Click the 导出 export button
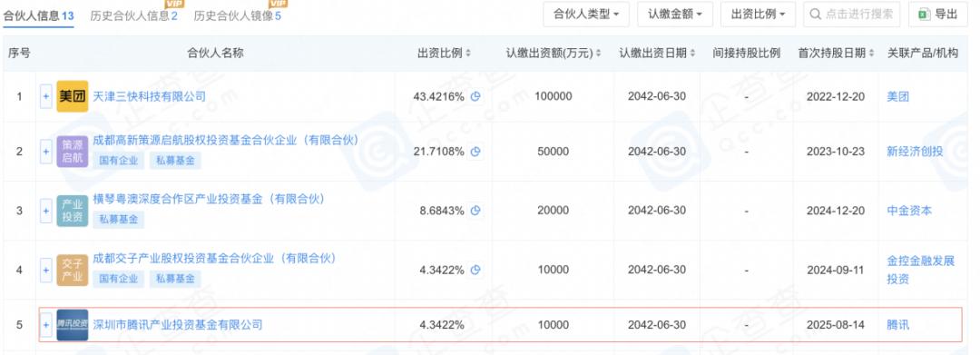Image resolution: width=980 pixels, height=355 pixels. point(937,15)
